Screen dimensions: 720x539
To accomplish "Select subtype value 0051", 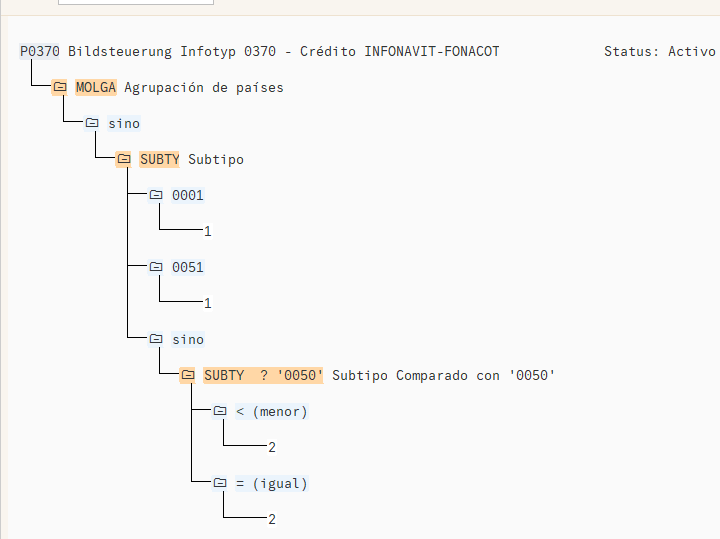I will coord(188,267).
